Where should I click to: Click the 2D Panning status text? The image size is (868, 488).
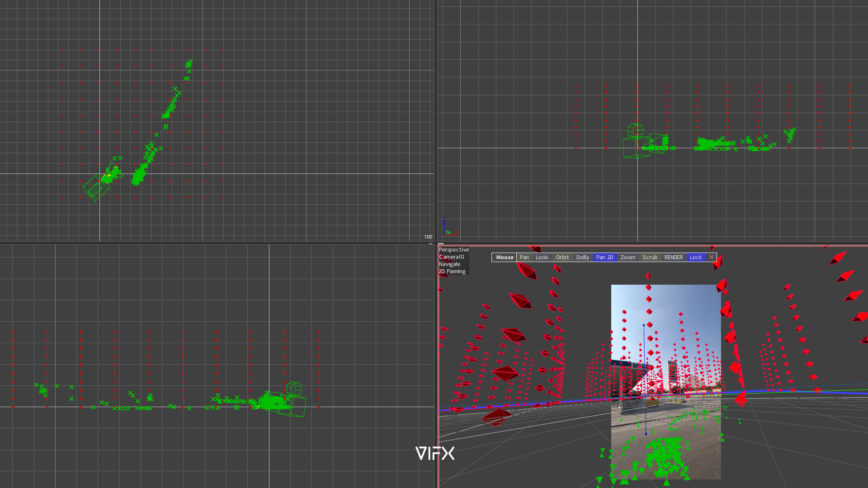click(x=452, y=271)
